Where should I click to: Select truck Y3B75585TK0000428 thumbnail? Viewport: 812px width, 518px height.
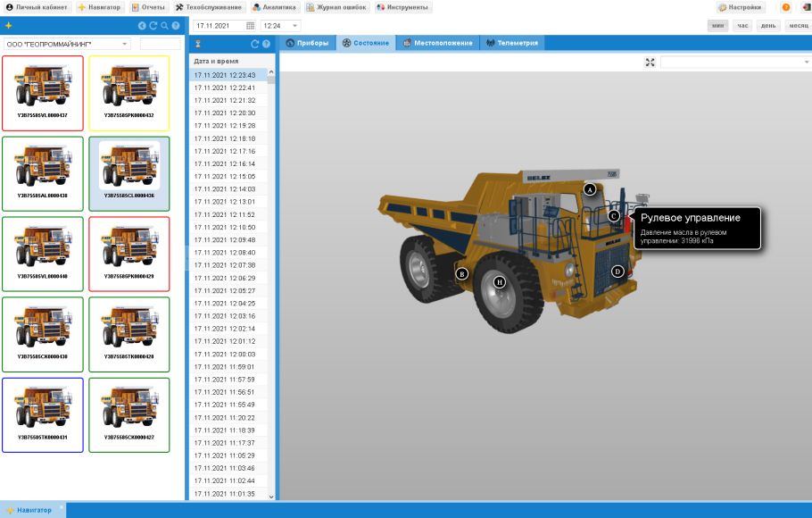129,334
